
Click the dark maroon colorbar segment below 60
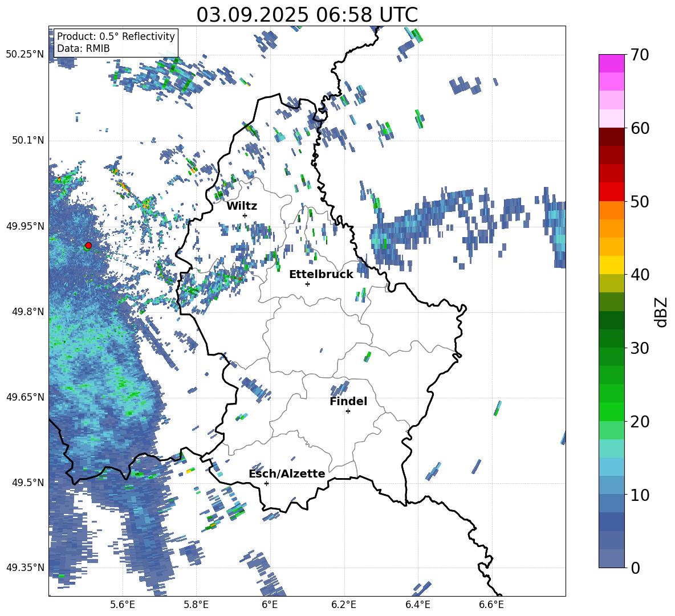click(611, 137)
